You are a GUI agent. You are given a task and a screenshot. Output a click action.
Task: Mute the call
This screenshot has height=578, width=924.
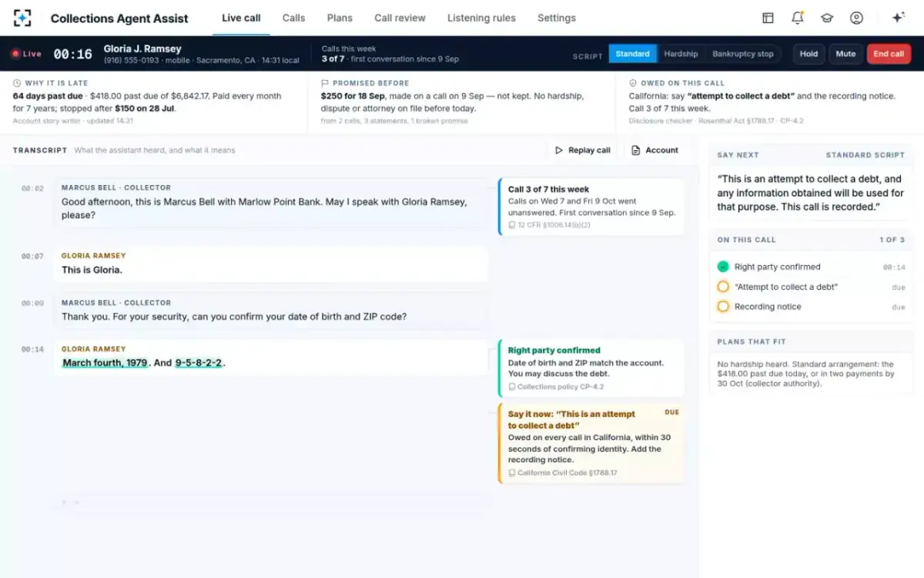pyautogui.click(x=845, y=54)
